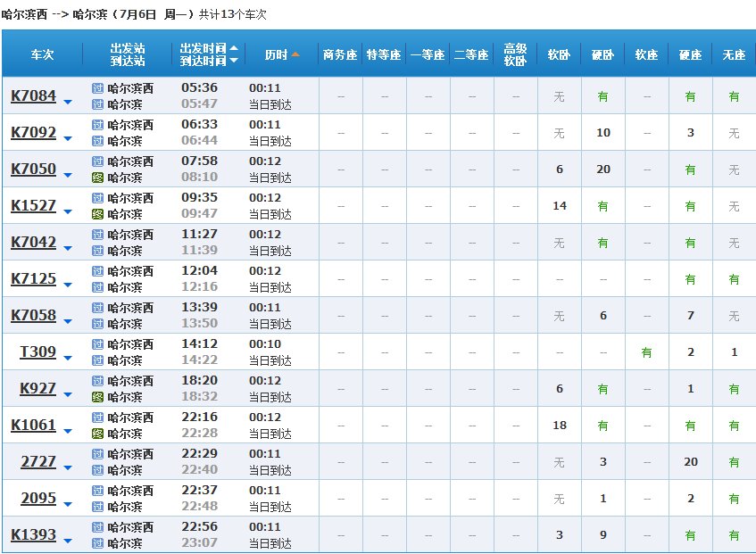Click 有 in K1061's 无座 column

tap(733, 425)
